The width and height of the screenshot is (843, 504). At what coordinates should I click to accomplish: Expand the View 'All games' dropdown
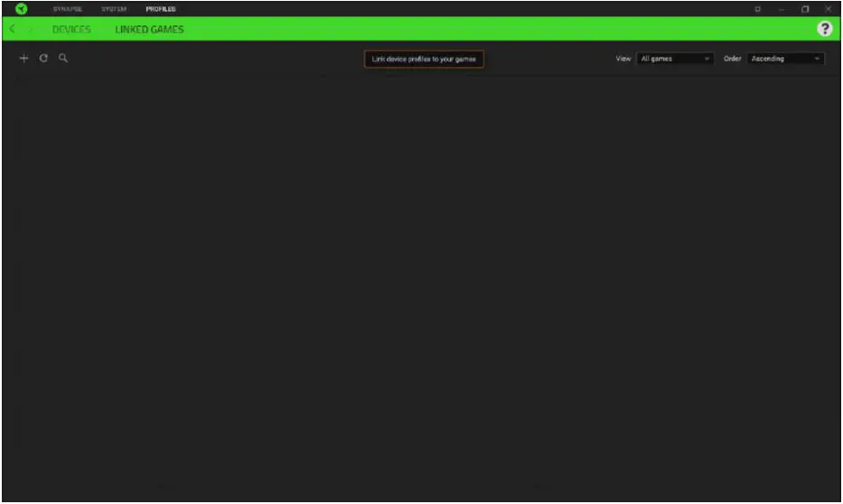675,59
